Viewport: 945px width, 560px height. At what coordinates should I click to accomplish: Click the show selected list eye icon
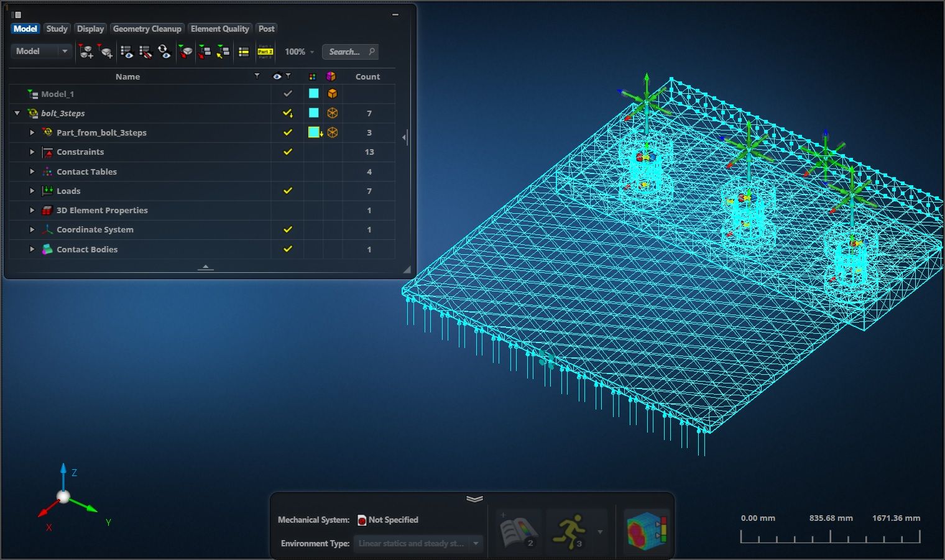pos(127,52)
